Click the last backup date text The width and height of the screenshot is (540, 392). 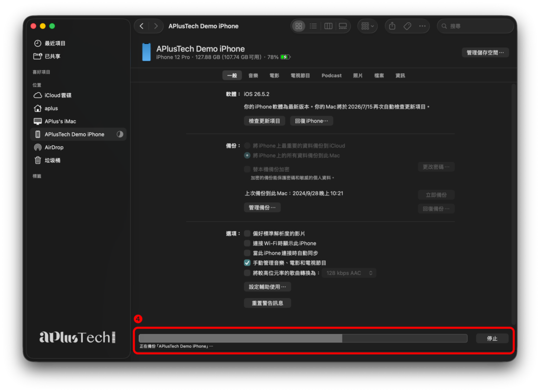point(294,193)
